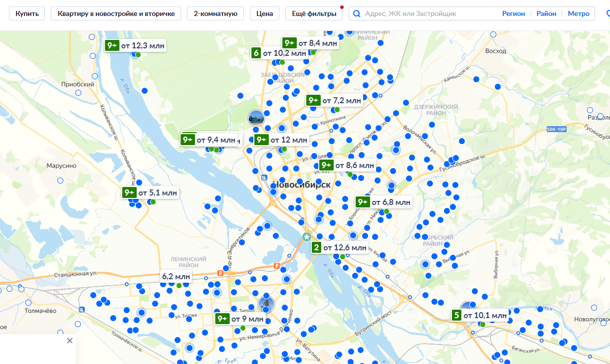Select the Район tab
The width and height of the screenshot is (610, 364).
pos(546,13)
